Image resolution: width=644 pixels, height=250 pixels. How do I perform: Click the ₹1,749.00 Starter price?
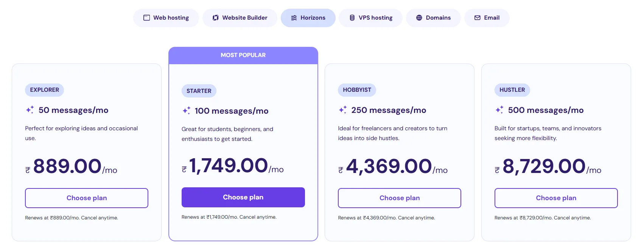click(x=229, y=166)
